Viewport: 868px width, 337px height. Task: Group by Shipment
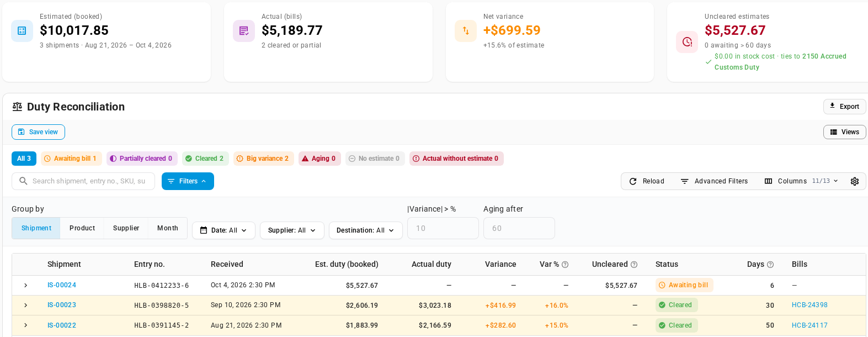(x=36, y=228)
